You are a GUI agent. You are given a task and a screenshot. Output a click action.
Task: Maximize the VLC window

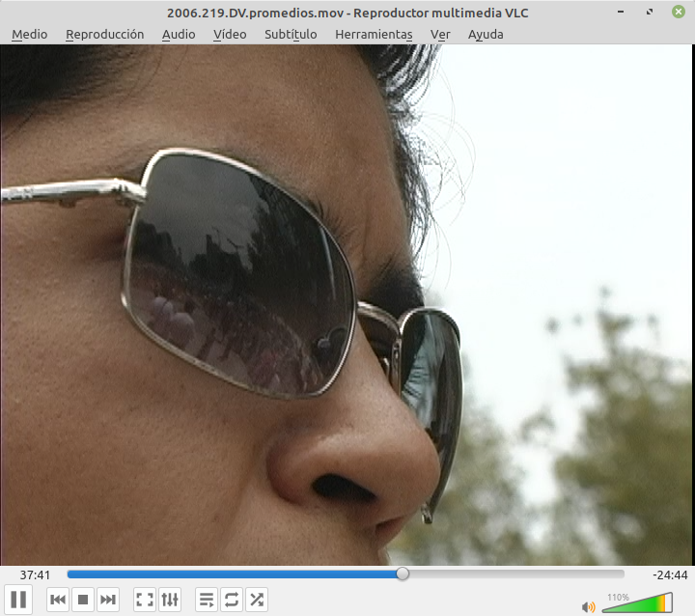click(x=650, y=12)
